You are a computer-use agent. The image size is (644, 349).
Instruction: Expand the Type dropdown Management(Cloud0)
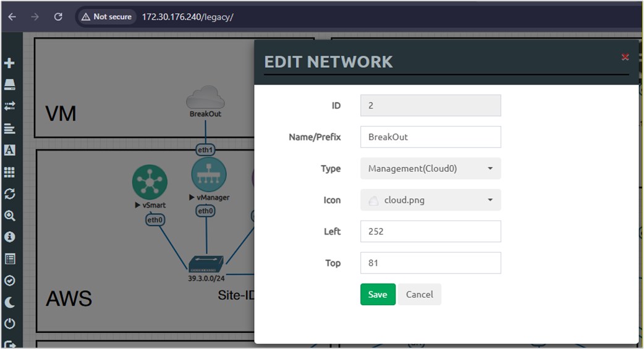pos(430,169)
